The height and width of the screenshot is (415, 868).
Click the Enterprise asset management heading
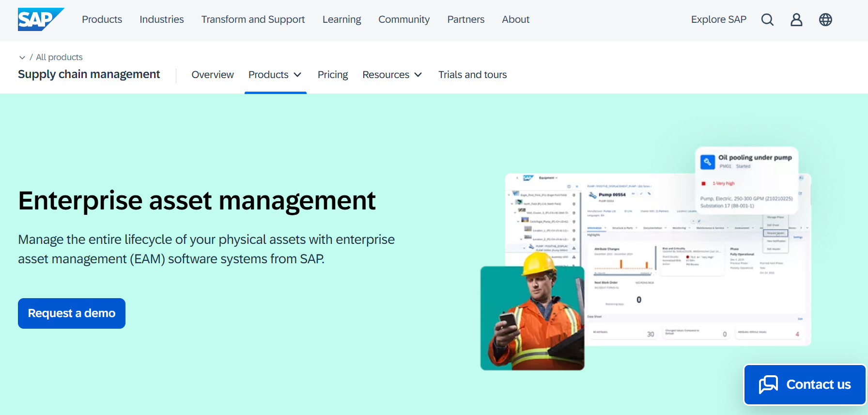tap(197, 201)
